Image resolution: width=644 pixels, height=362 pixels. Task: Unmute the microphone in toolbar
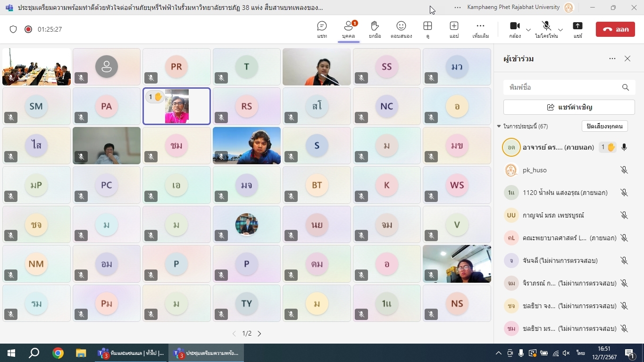pos(546,29)
